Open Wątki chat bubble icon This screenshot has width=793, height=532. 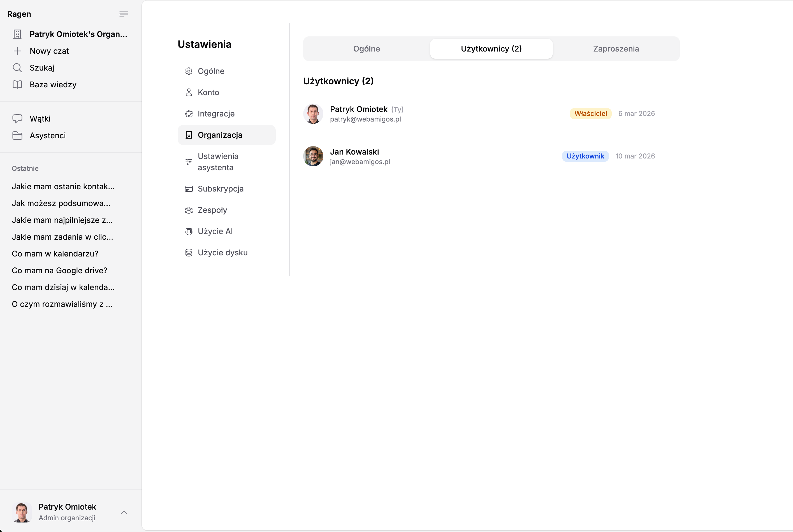[x=17, y=118]
